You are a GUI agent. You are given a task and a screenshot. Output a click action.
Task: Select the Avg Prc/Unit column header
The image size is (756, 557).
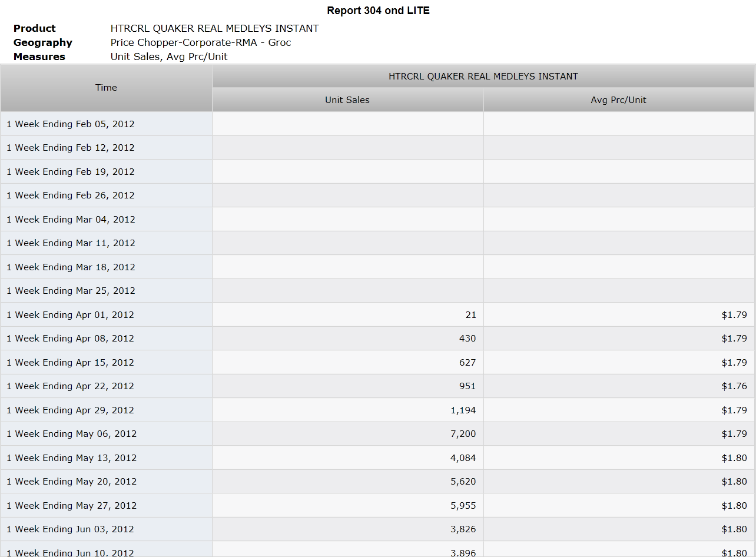(619, 100)
